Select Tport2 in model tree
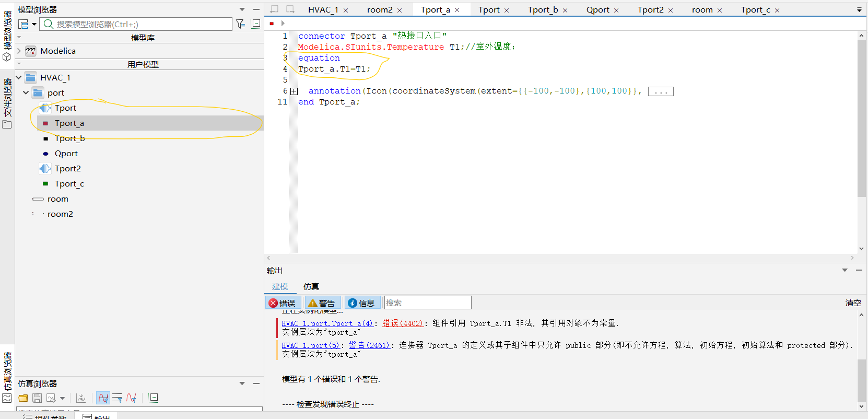The width and height of the screenshot is (868, 419). 68,168
